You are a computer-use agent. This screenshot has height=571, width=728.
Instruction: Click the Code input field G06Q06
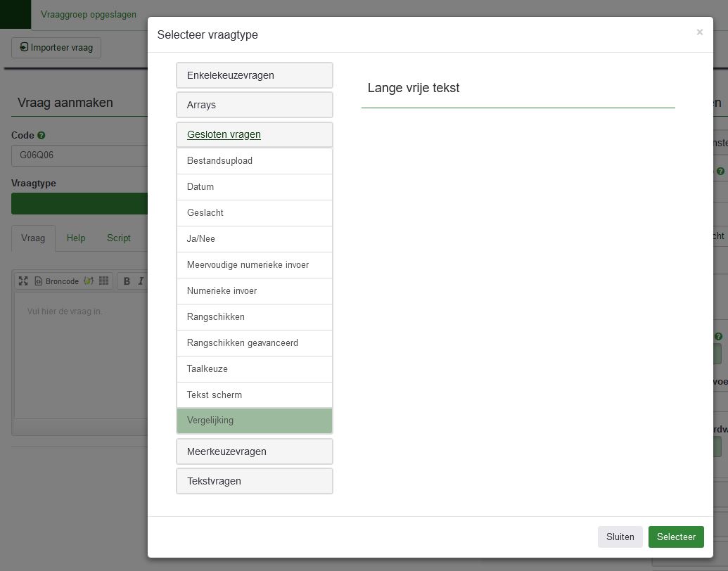pyautogui.click(x=79, y=155)
